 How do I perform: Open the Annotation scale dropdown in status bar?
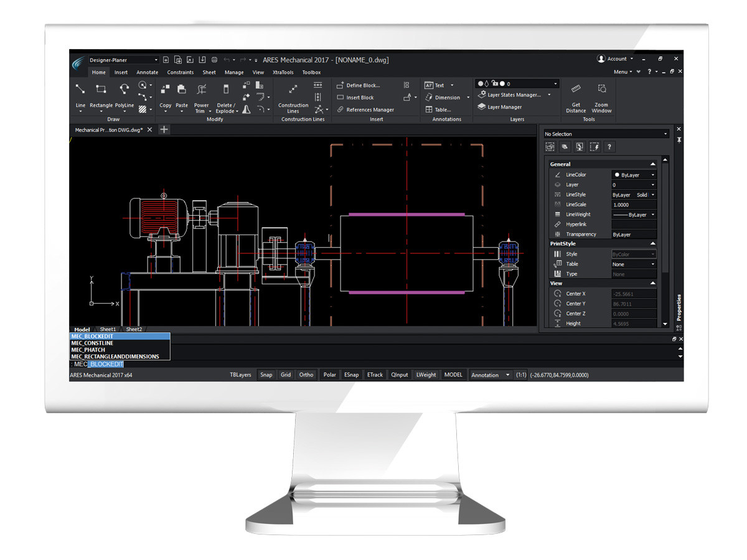(490, 375)
